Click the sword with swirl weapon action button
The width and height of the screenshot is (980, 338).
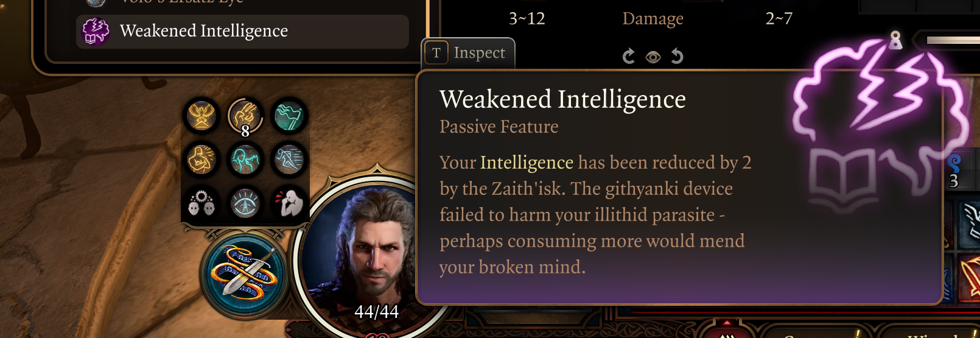click(x=245, y=276)
